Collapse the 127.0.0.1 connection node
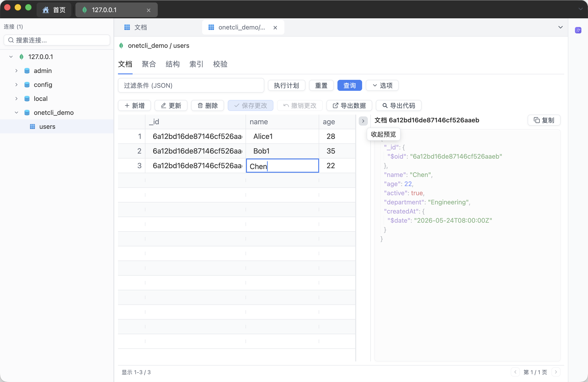This screenshot has width=588, height=382. pos(11,57)
